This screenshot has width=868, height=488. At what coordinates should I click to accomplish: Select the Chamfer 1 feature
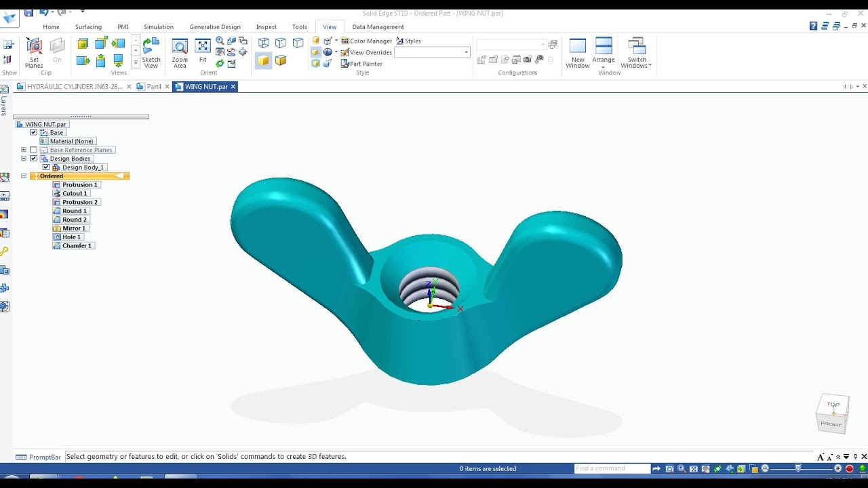point(73,246)
